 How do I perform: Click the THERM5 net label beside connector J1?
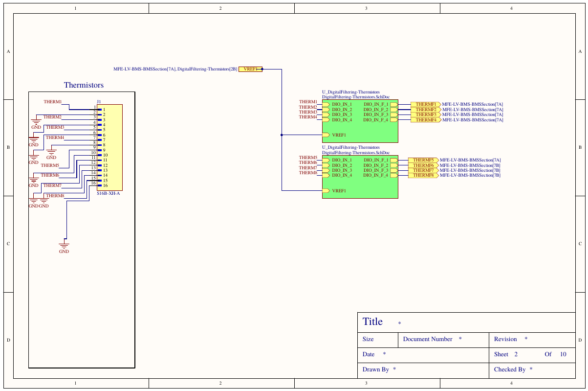(x=50, y=165)
